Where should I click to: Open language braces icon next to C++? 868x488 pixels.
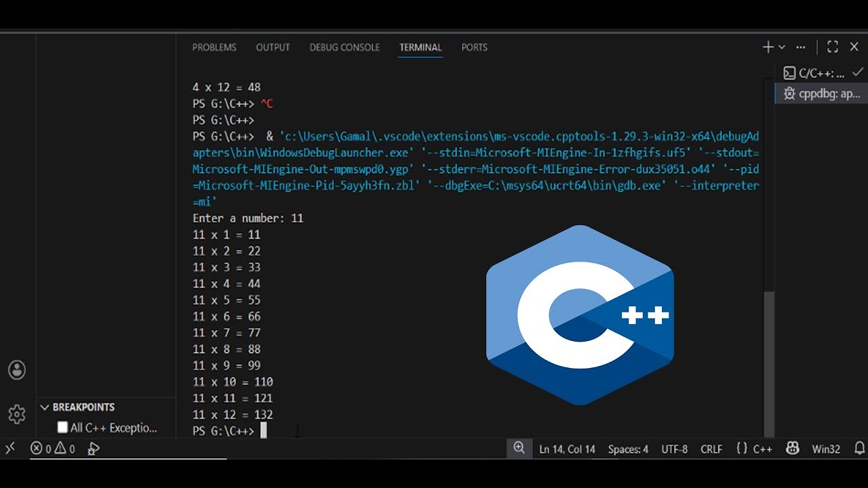pyautogui.click(x=742, y=449)
